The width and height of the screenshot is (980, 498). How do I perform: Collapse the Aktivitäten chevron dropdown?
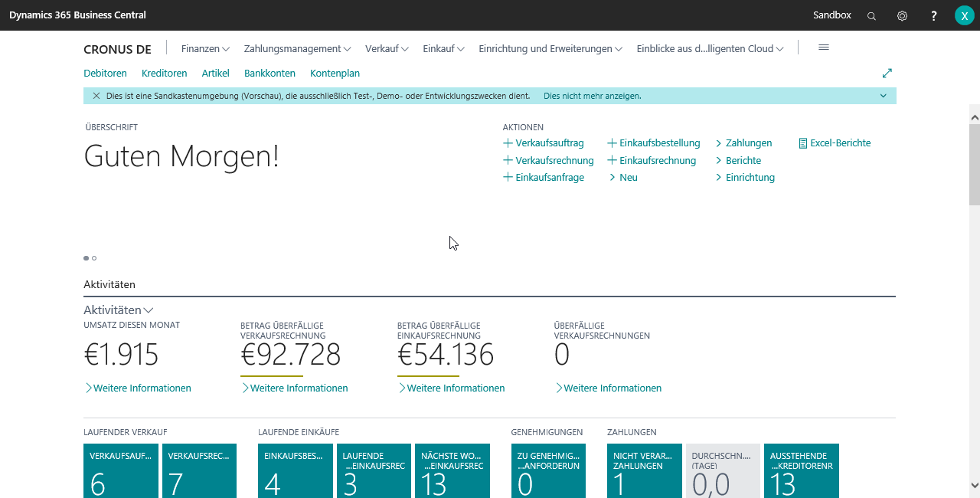pos(149,310)
